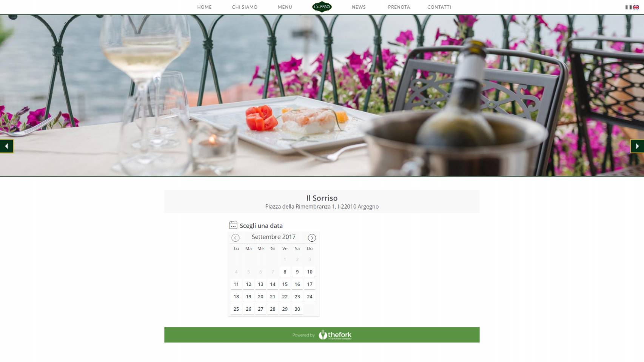
Task: Select September 8 in calendar
Action: [285, 272]
